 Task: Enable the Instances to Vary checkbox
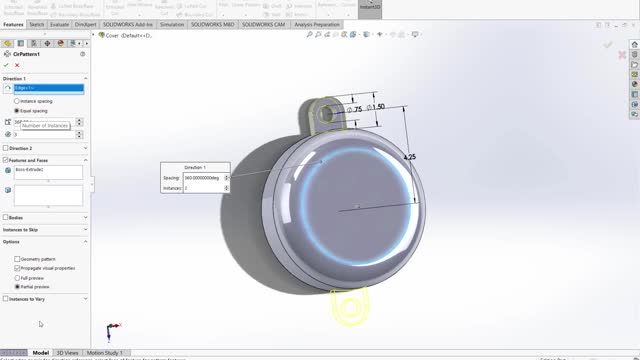point(5,299)
